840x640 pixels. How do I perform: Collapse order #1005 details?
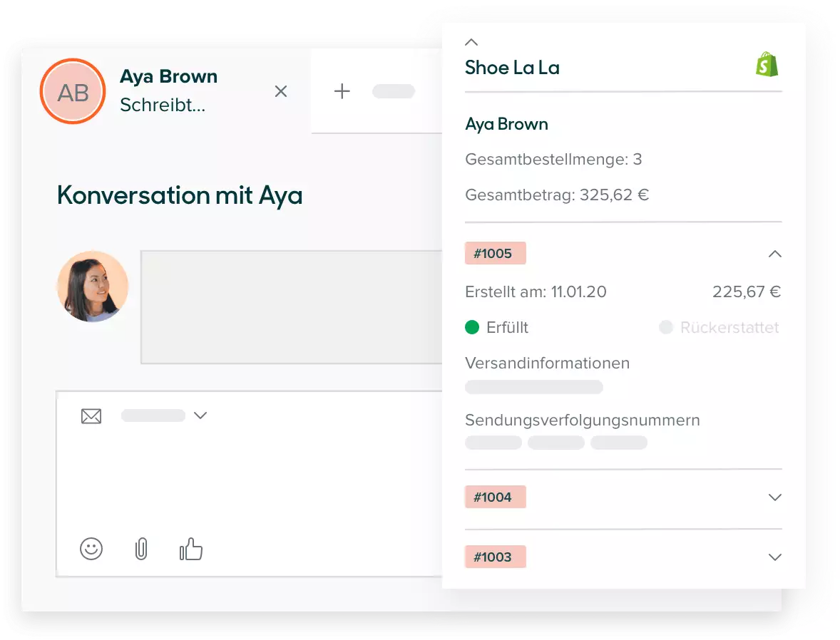point(774,254)
